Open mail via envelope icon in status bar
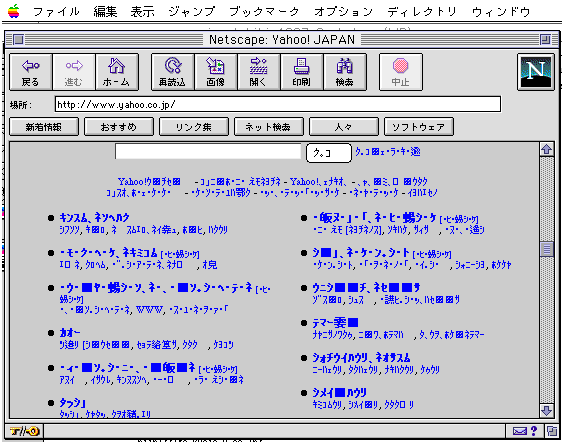 point(520,431)
